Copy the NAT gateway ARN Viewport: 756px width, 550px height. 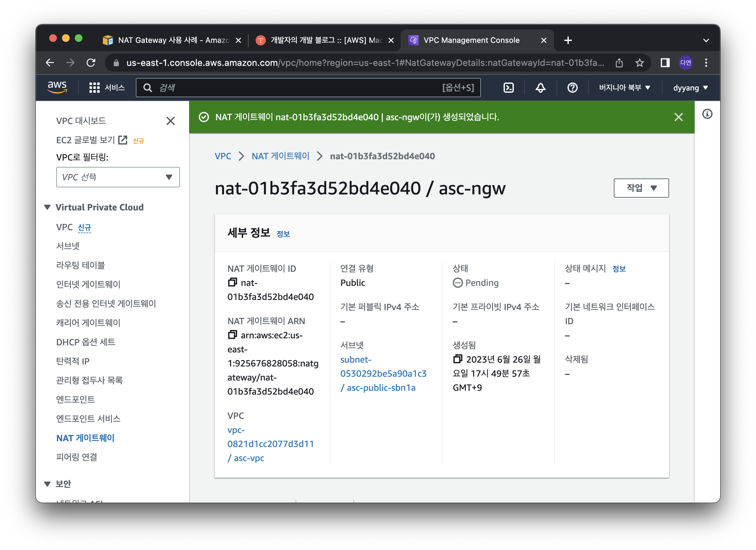[x=232, y=335]
